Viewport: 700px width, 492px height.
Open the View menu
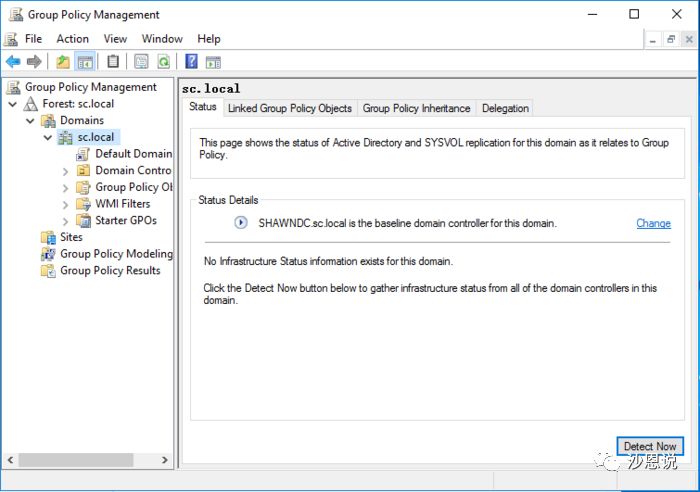[115, 39]
